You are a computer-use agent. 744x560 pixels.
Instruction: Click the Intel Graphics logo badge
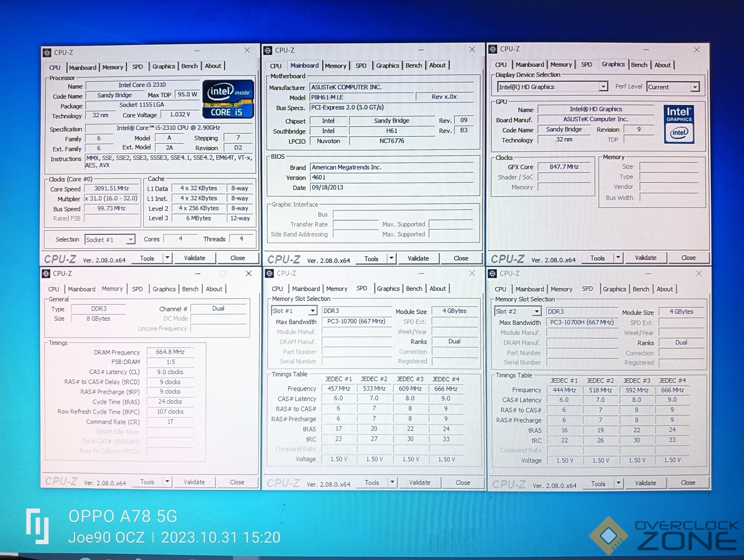pos(679,124)
